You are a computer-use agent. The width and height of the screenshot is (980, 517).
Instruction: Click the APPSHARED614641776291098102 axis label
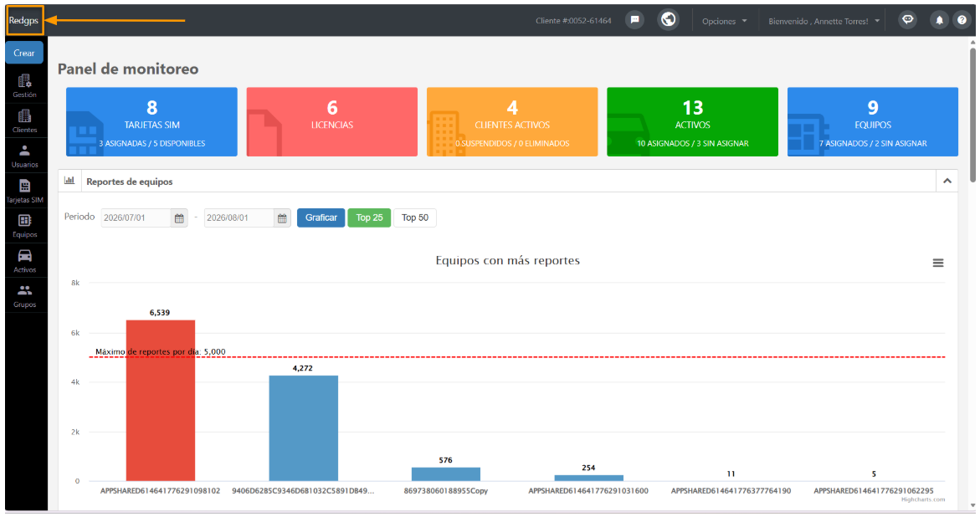(x=160, y=491)
